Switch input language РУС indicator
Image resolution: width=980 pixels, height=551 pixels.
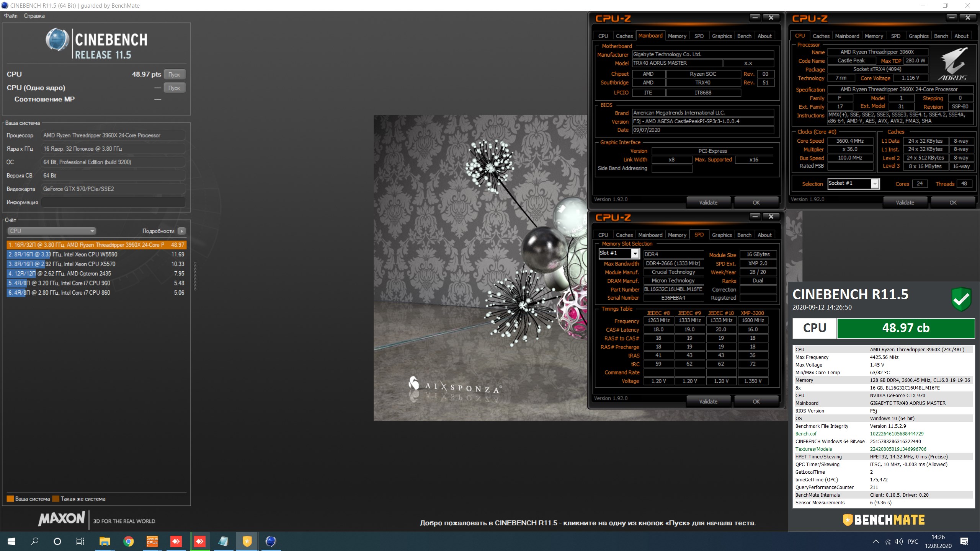click(x=913, y=541)
